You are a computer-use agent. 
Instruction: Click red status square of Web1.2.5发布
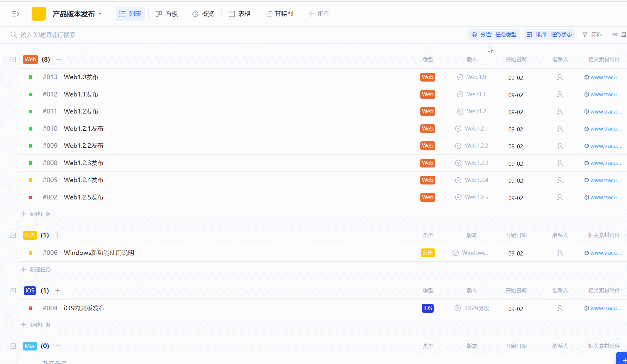pos(30,197)
